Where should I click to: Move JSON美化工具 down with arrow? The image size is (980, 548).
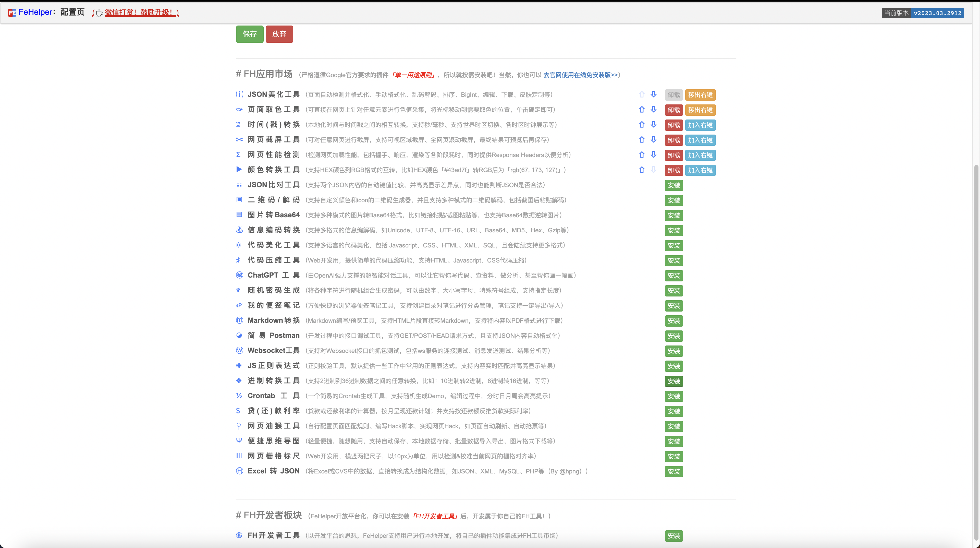coord(654,94)
